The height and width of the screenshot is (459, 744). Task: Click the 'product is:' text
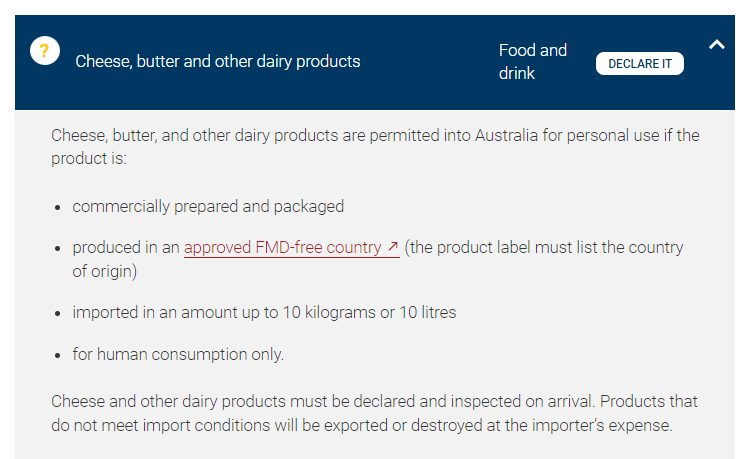pyautogui.click(x=89, y=159)
